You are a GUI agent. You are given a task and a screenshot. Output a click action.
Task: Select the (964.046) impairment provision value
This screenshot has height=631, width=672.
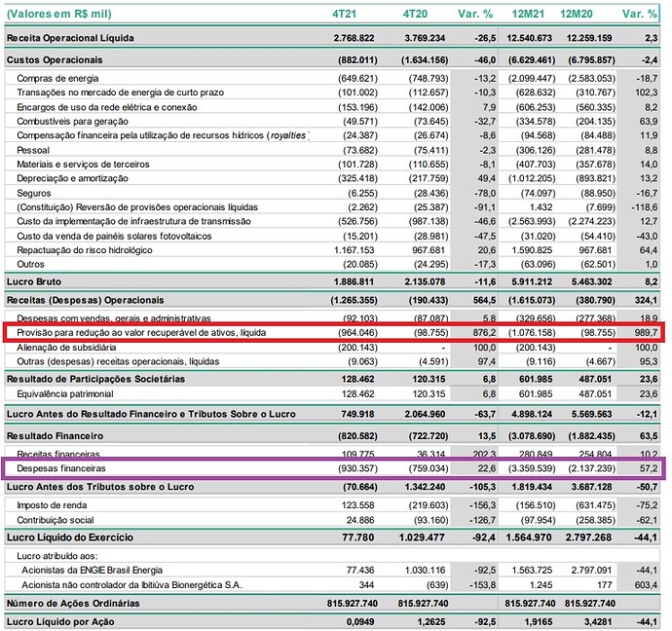[357, 333]
